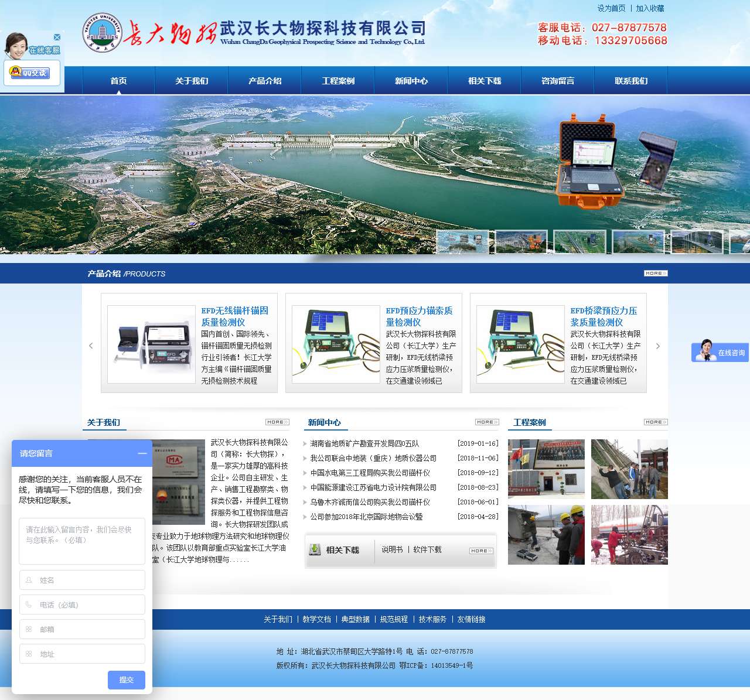Viewport: 750px width, 700px height.
Task: Open 联系我们 in the navigation bar
Action: [631, 81]
